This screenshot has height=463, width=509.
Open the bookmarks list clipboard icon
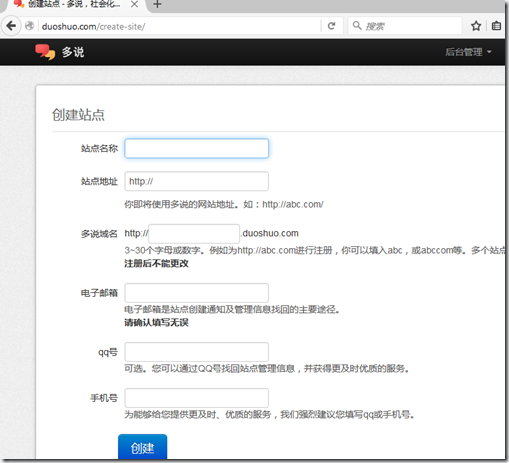496,26
